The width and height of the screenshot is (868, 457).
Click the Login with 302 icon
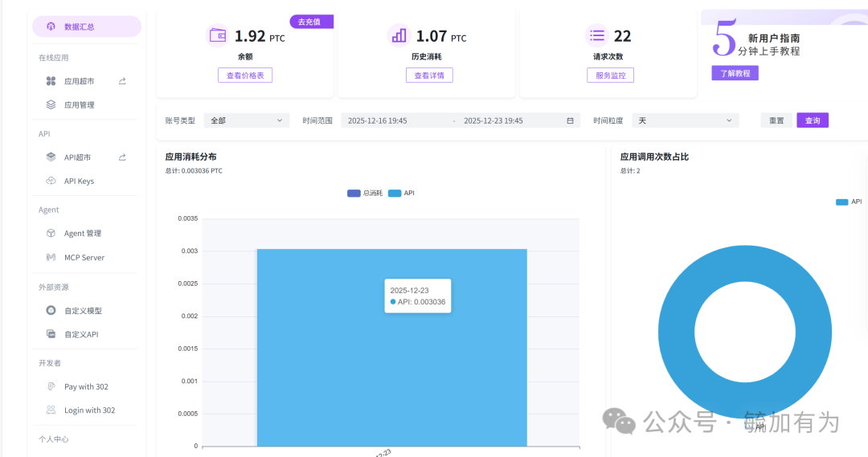pos(51,410)
